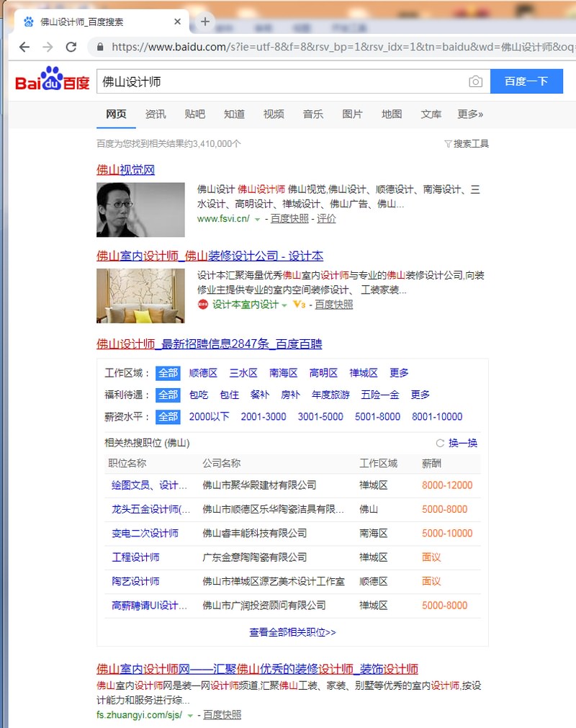This screenshot has width=576, height=728.
Task: Open 查看全部相关职位>> link
Action: 292,632
